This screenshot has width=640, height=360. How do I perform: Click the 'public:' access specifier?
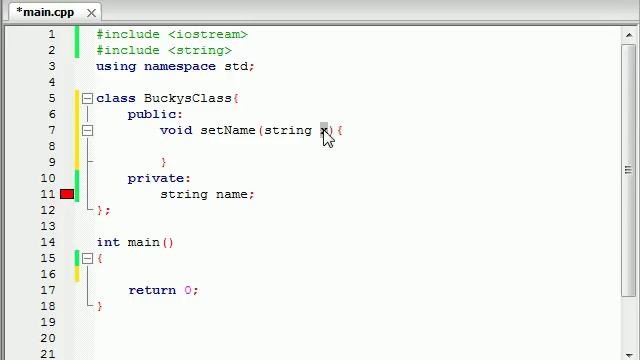tap(156, 114)
